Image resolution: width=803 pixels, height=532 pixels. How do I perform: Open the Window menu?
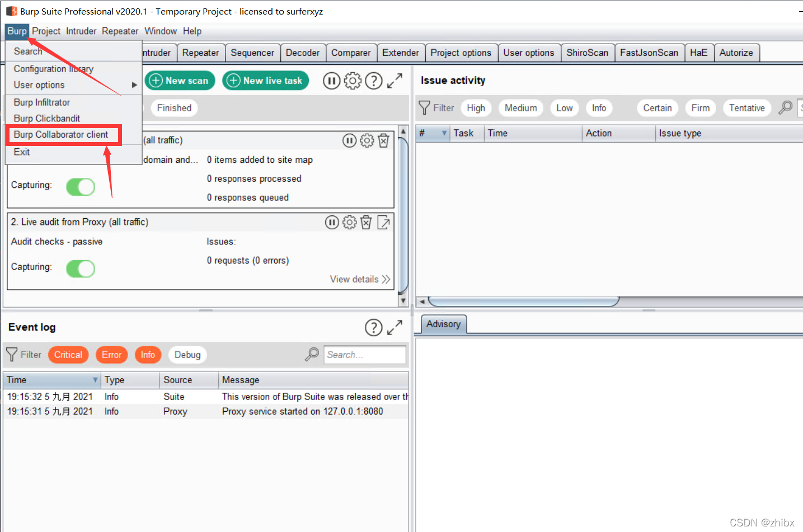161,31
